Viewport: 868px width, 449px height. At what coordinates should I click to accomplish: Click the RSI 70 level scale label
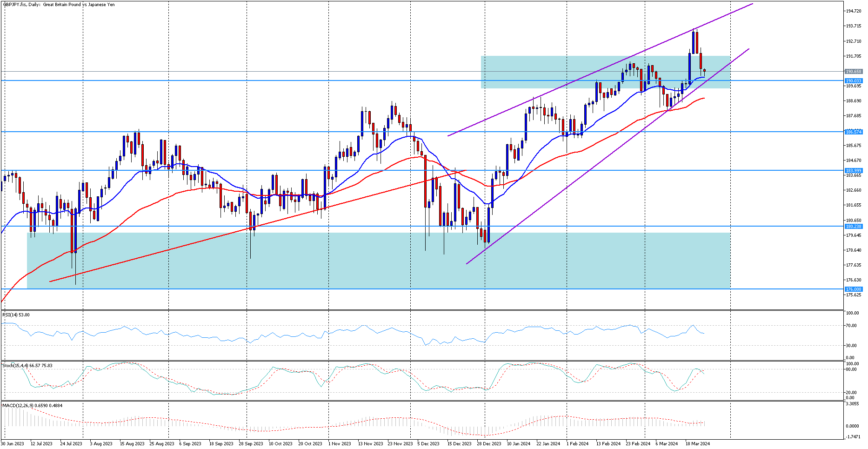(x=851, y=326)
